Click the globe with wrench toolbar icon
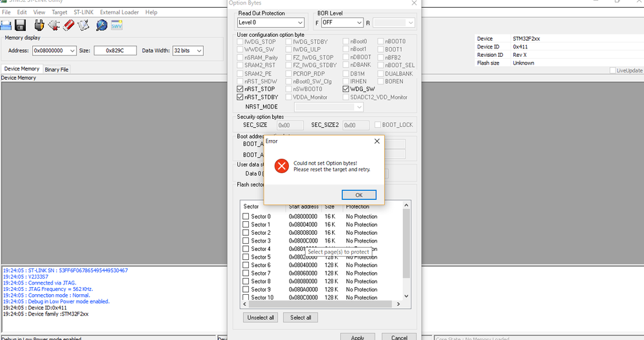 tap(102, 26)
